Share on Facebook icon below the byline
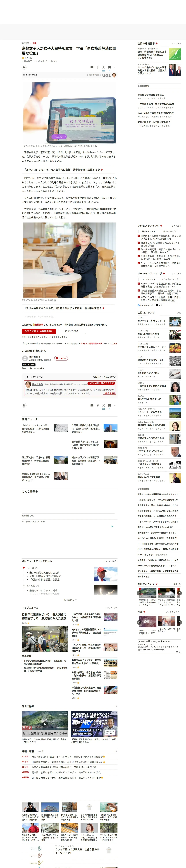The height and width of the screenshot is (868, 186). (98, 67)
